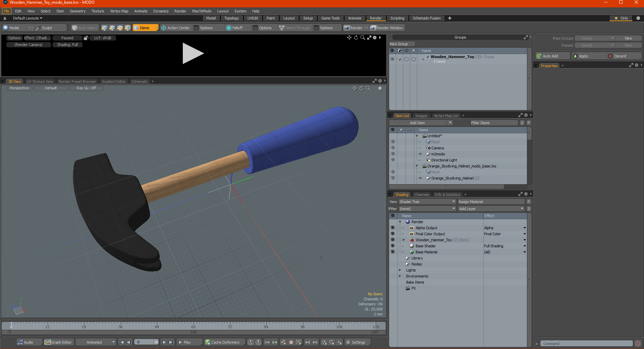Select Vertices selection mode icon
Viewport: 644px width, 349px height.
(x=104, y=28)
